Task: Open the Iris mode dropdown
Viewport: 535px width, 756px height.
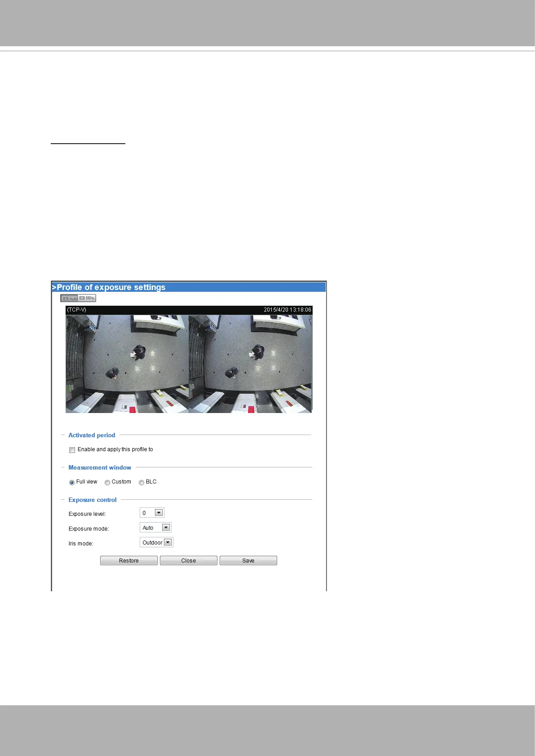Action: (x=156, y=542)
